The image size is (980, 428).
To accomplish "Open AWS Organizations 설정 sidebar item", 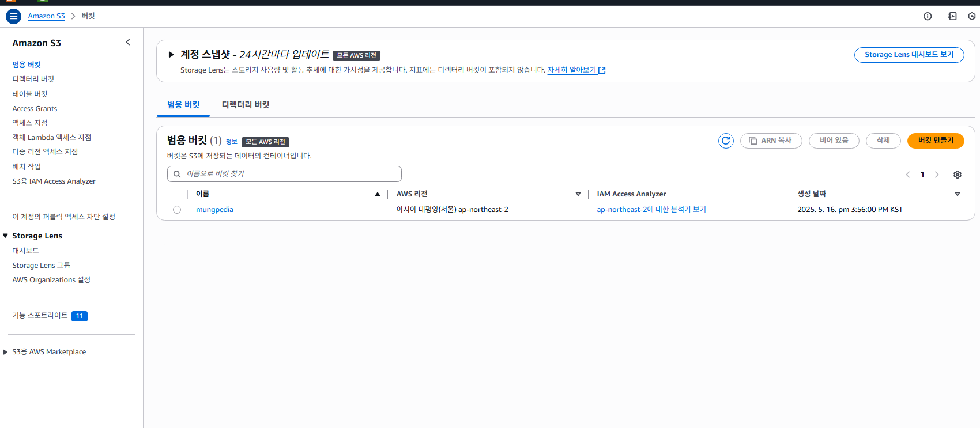I will pos(51,279).
